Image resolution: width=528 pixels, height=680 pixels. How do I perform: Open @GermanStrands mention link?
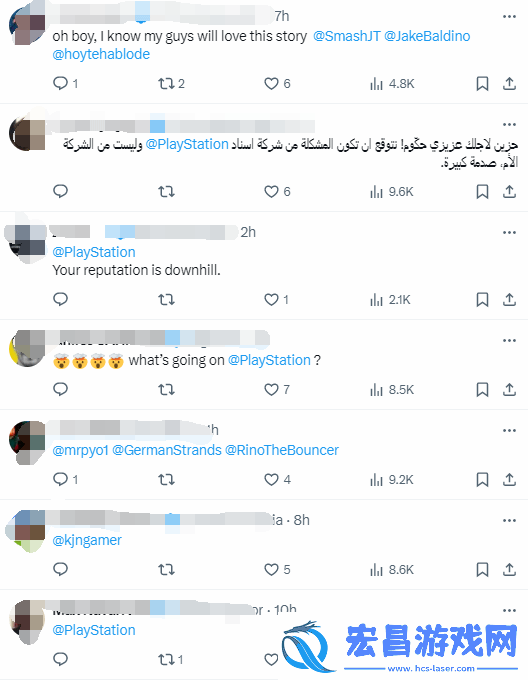(167, 450)
